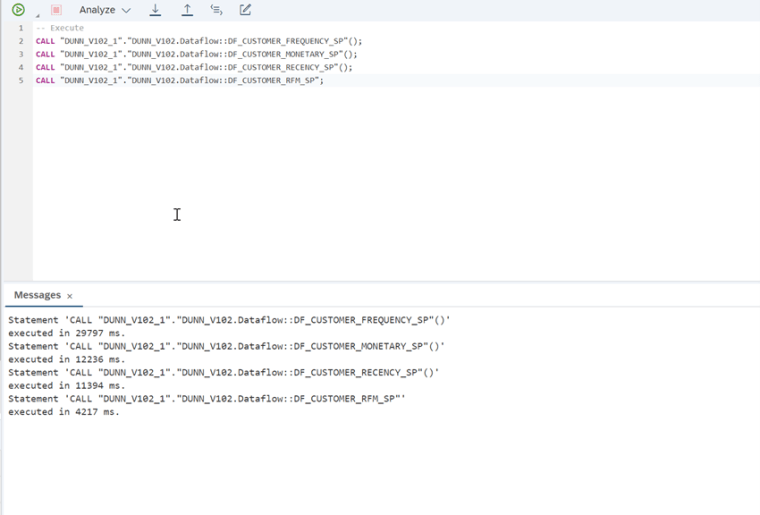
Task: Open the small arrow beside the Run icon
Action: (x=37, y=15)
